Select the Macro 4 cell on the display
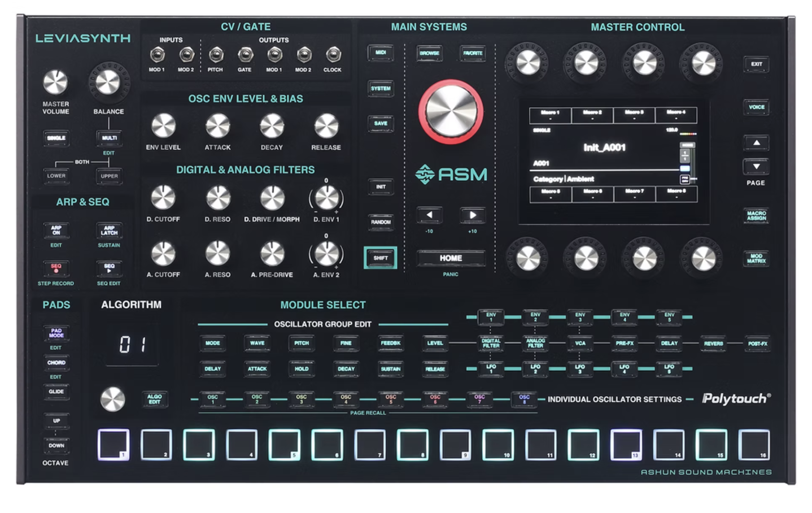Image resolution: width=812 pixels, height=513 pixels. click(x=676, y=115)
